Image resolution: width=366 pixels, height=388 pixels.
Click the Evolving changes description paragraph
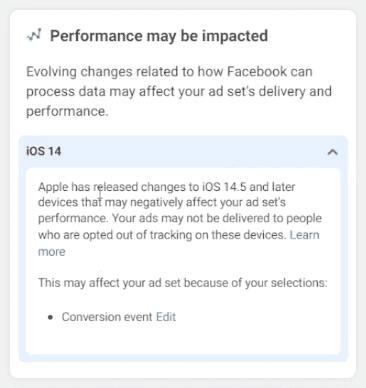(179, 91)
